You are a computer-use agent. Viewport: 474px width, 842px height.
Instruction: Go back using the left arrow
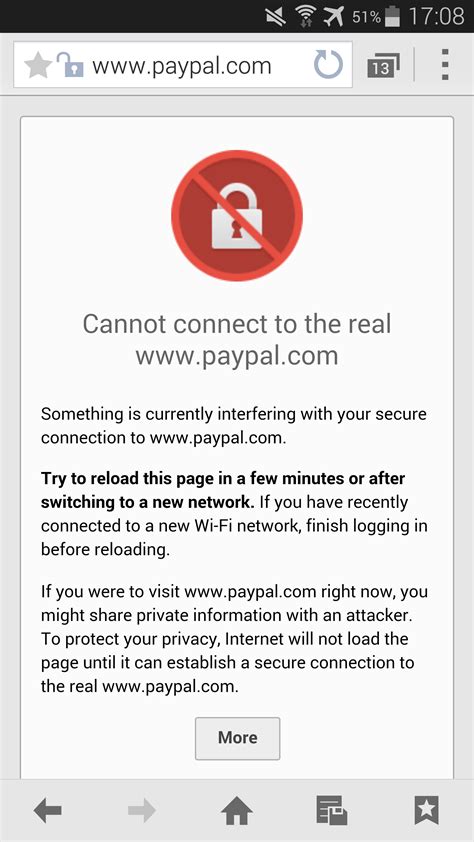47,810
